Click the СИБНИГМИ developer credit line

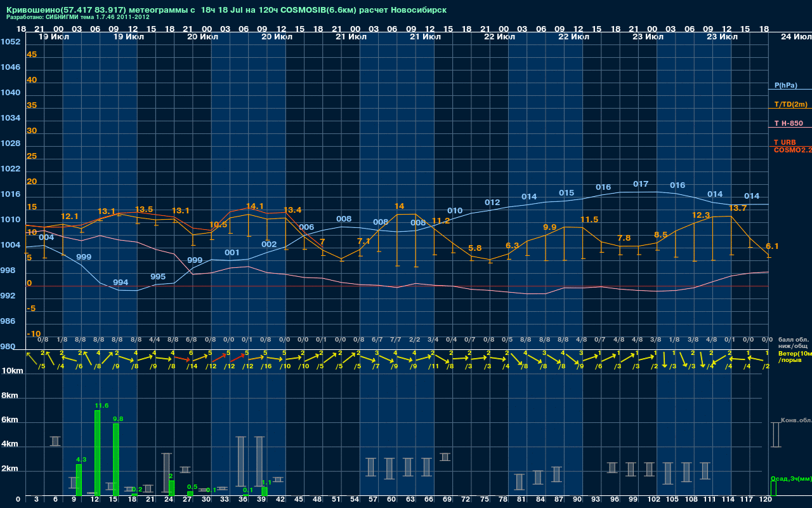tap(78, 17)
